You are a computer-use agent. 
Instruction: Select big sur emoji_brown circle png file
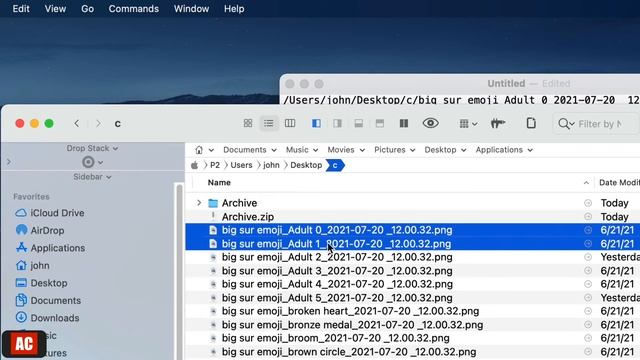point(413,352)
